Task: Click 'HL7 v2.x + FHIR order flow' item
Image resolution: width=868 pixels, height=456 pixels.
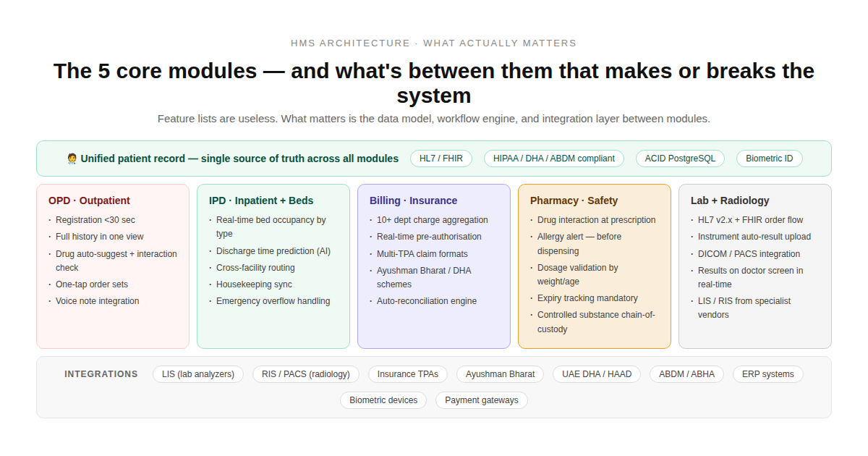Action: click(x=751, y=220)
